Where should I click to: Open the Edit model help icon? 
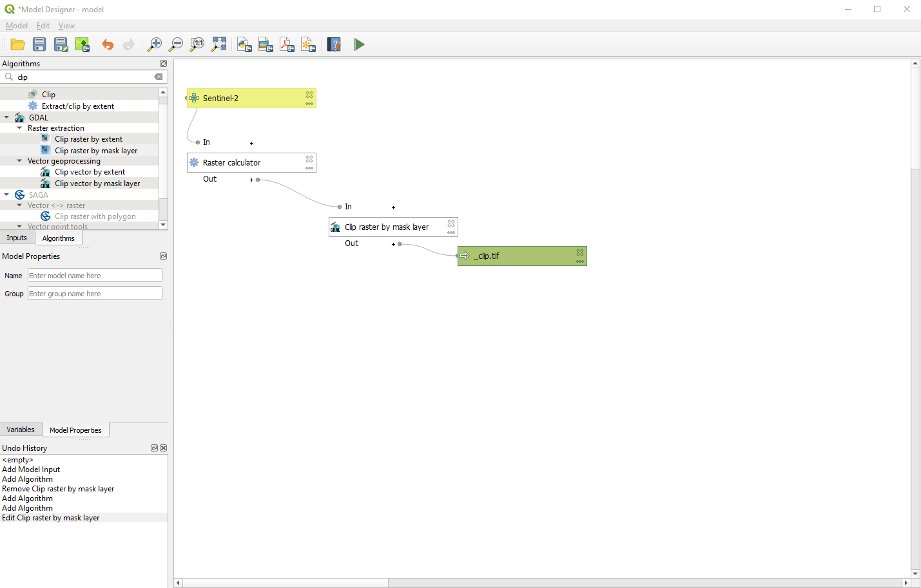coord(334,44)
